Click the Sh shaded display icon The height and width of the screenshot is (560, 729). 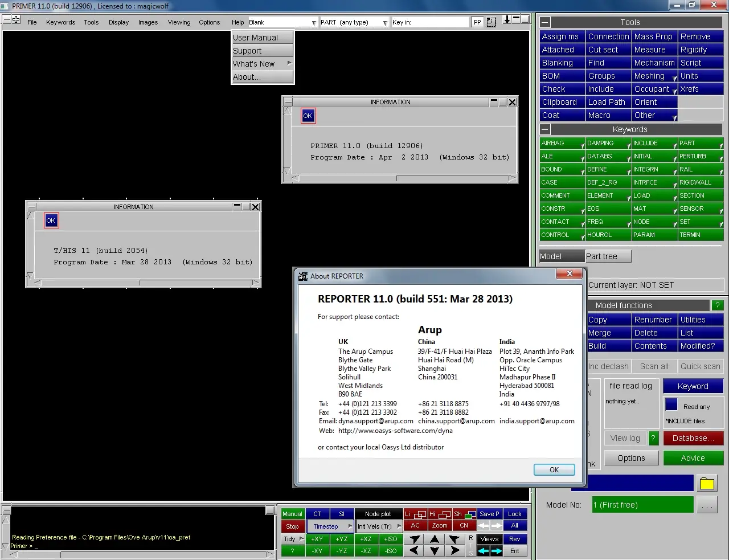[x=464, y=514]
